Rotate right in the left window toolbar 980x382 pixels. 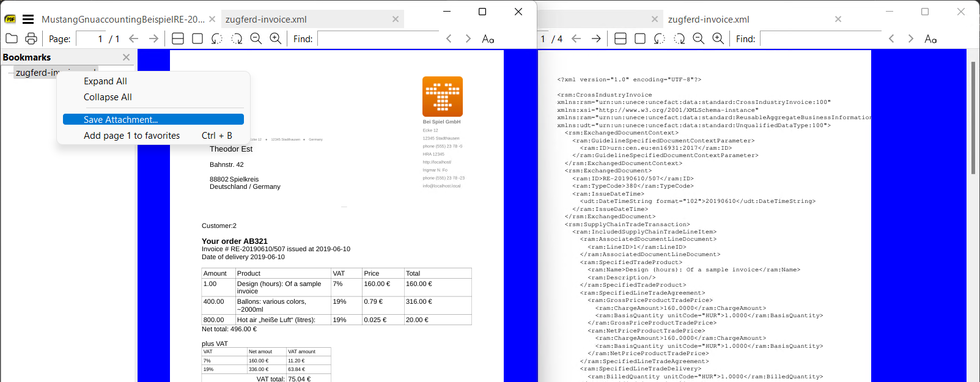pos(237,39)
